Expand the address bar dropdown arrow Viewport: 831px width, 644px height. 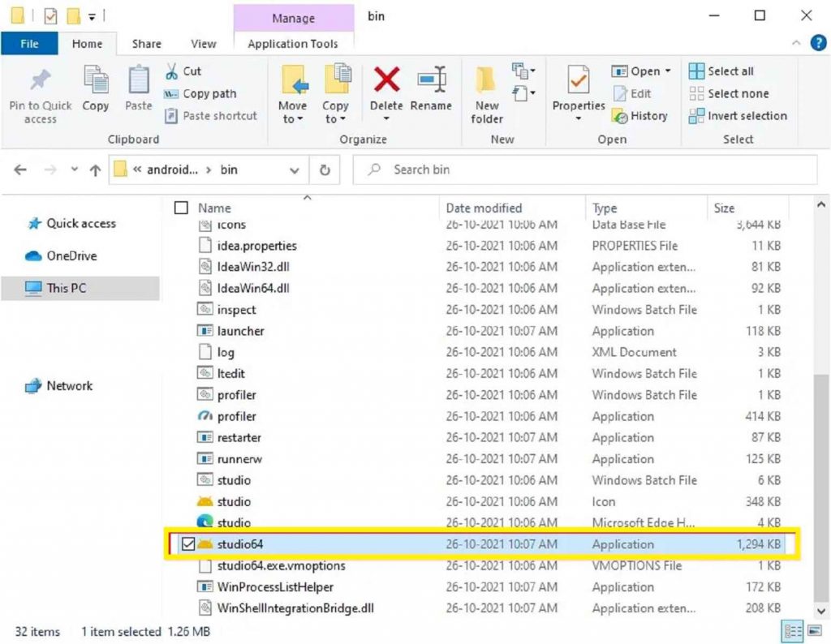(294, 170)
